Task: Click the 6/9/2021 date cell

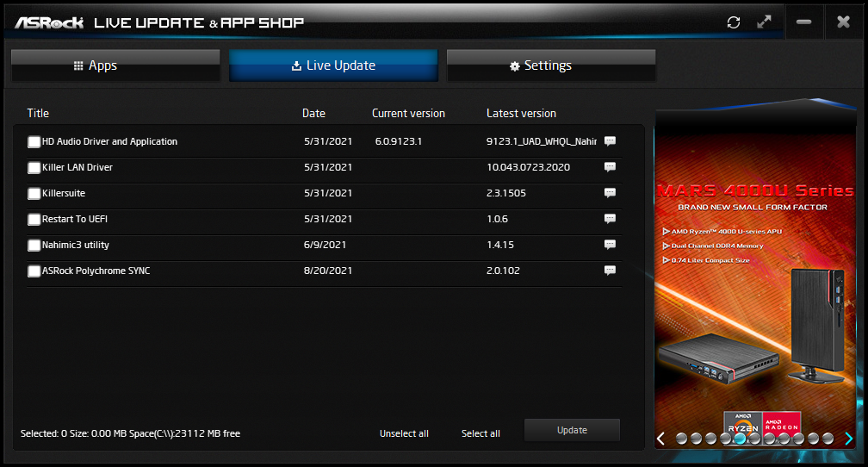Action: tap(325, 245)
